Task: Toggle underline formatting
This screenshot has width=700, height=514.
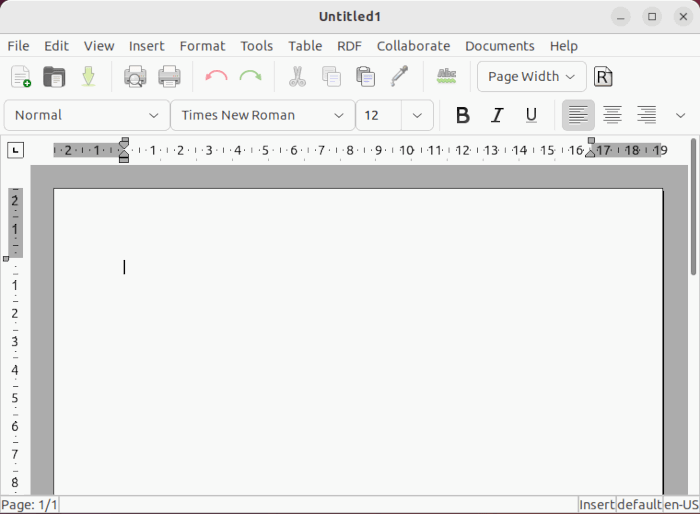Action: (531, 115)
